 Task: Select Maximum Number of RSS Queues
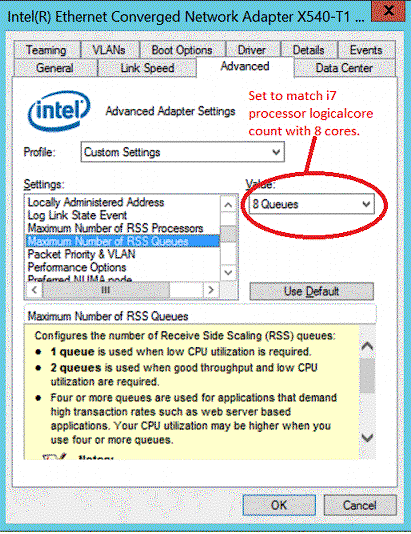coord(123,241)
